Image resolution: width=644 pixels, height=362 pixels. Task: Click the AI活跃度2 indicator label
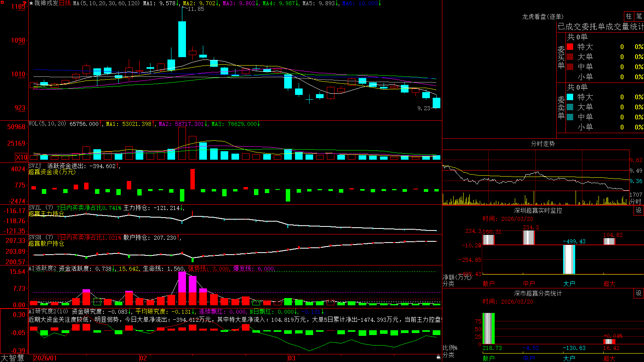pos(43,268)
